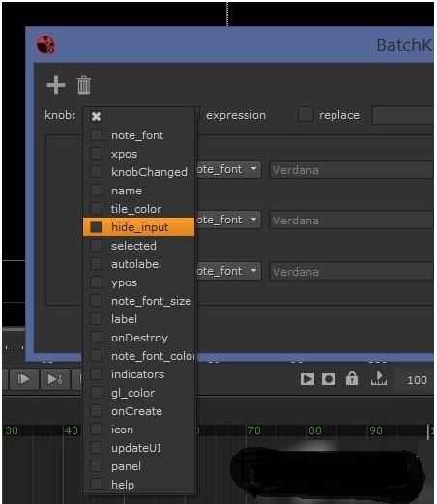Image resolution: width=437 pixels, height=504 pixels.
Task: Open the first note_font dropdown
Action: (228, 169)
